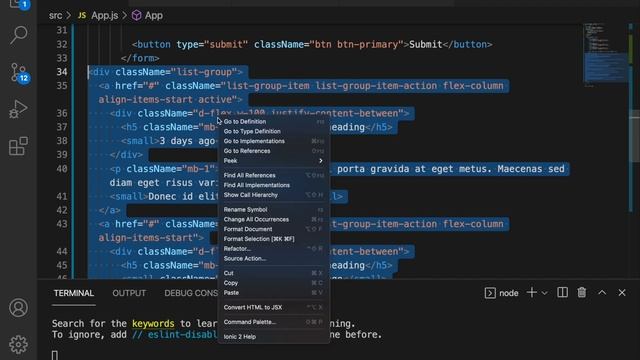
Task: Open the Extensions view
Action: click(x=18, y=146)
